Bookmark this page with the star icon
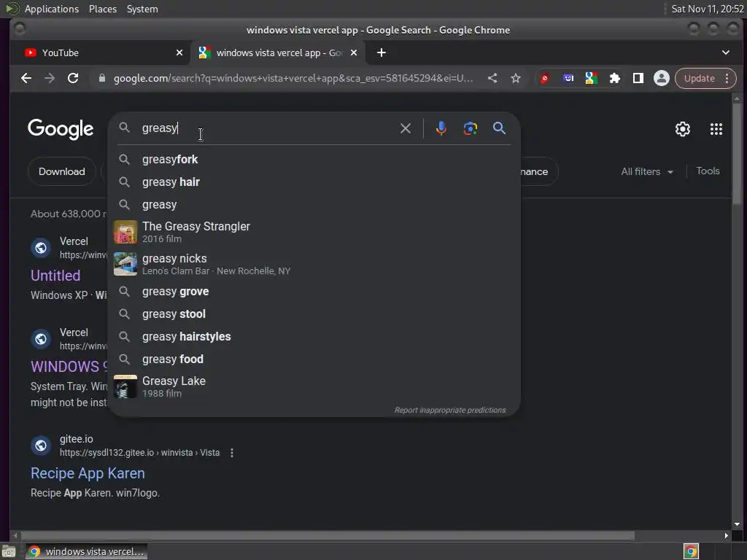Image resolution: width=747 pixels, height=560 pixels. (516, 78)
